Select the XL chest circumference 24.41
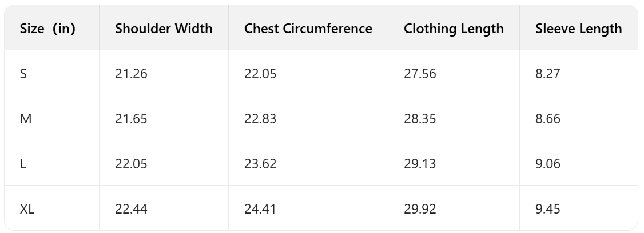 [260, 209]
